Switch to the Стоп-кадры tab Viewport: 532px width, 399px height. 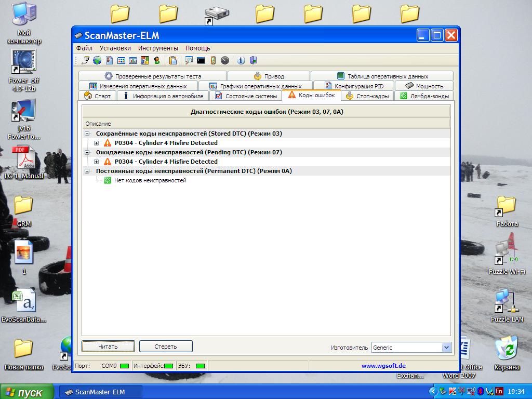[x=367, y=96]
